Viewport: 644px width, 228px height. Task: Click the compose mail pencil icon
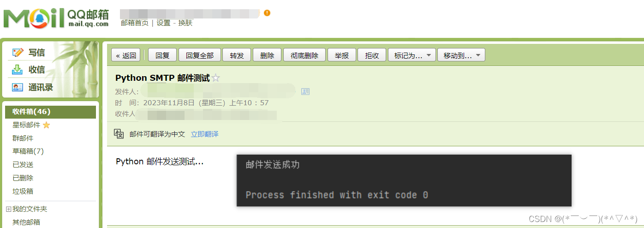click(x=18, y=53)
